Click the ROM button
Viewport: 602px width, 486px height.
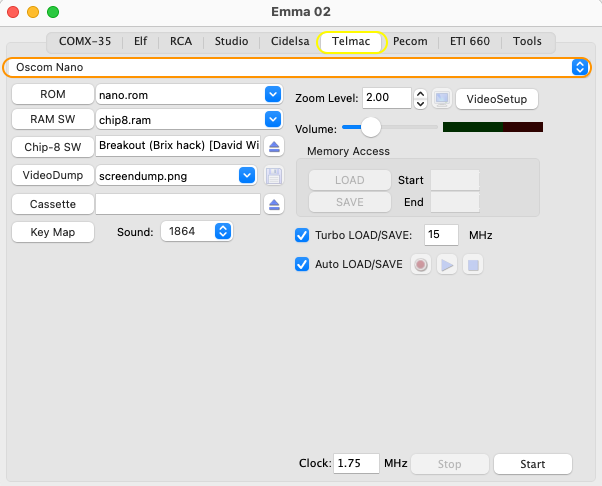(53, 94)
